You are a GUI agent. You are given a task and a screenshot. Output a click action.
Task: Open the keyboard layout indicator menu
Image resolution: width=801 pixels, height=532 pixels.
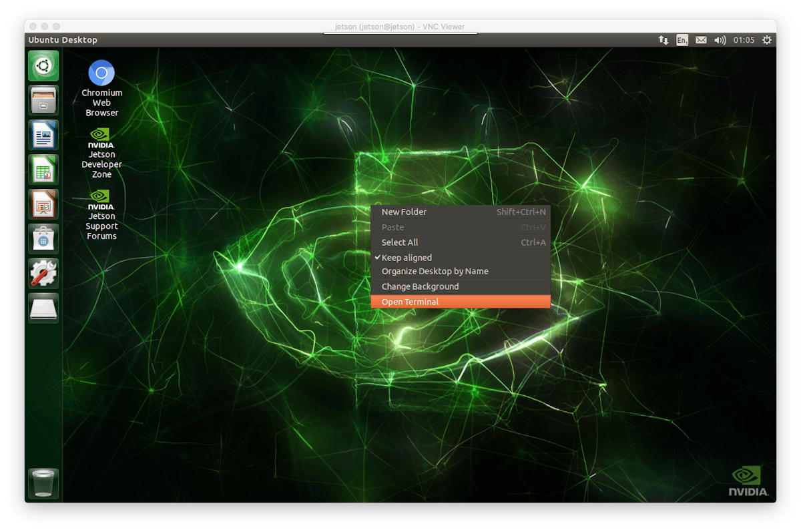tap(682, 39)
